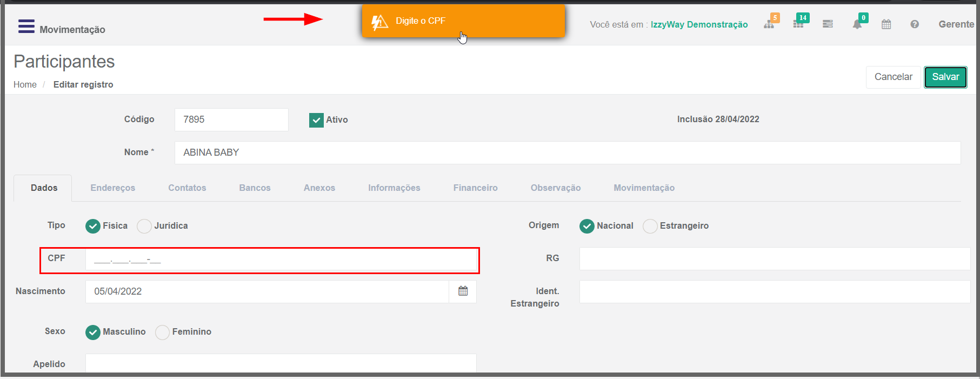The width and height of the screenshot is (980, 379).
Task: Toggle the Ativo checkbox
Action: tap(316, 120)
